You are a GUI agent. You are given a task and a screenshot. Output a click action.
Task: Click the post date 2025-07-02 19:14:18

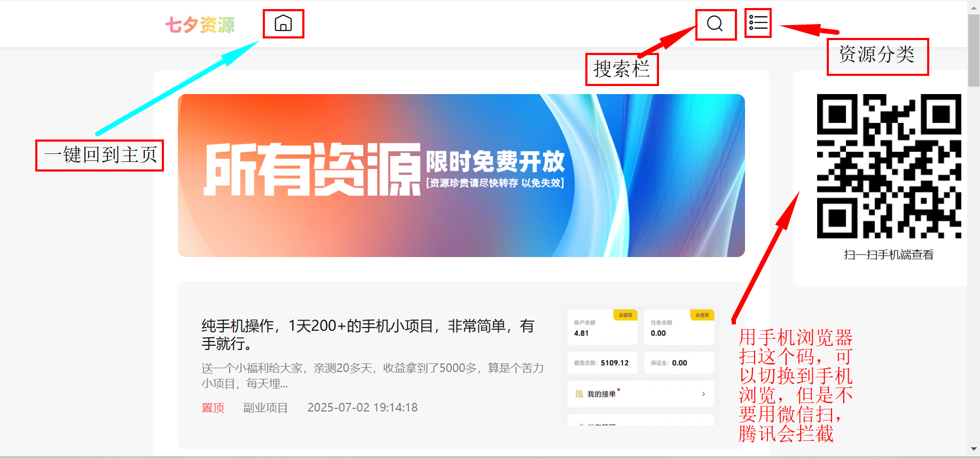tap(362, 408)
